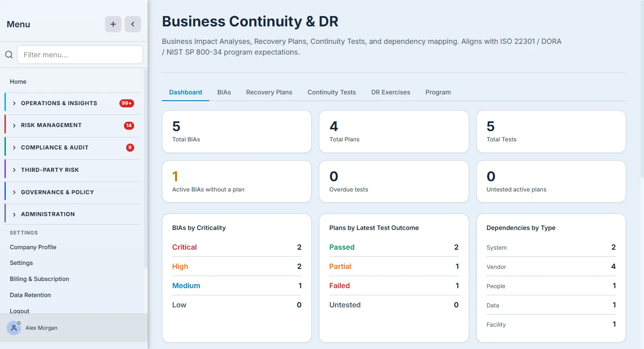Click the Overdue tests card
The height and width of the screenshot is (349, 644).
tap(394, 182)
